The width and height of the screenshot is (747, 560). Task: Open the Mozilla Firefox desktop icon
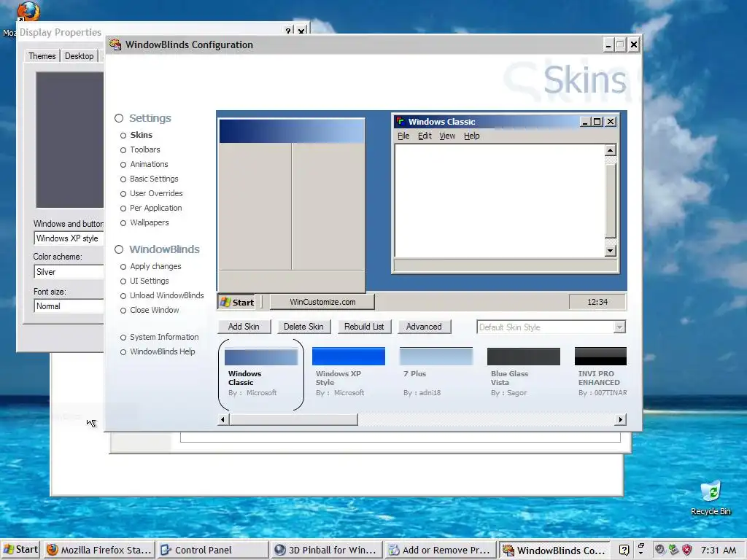[28, 12]
